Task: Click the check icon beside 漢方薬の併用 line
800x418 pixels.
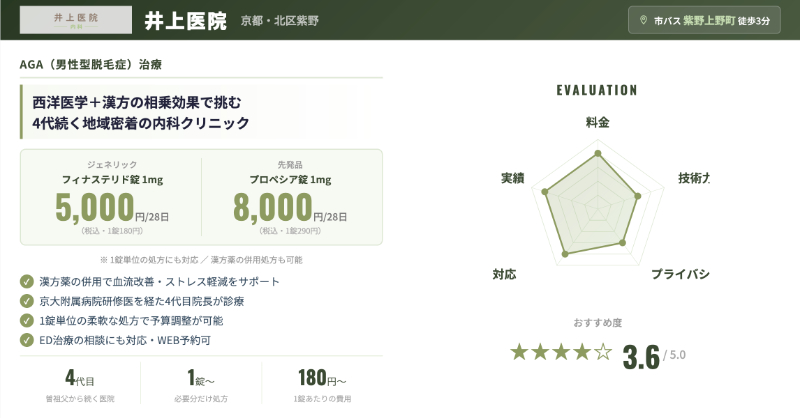Action: 26,282
